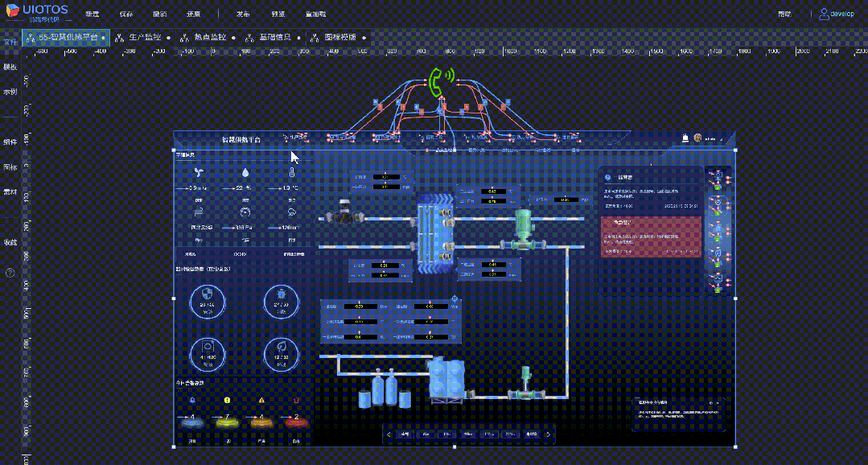The width and height of the screenshot is (868, 465).
Task: Switch to the 基础信息 tab
Action: pyautogui.click(x=273, y=38)
